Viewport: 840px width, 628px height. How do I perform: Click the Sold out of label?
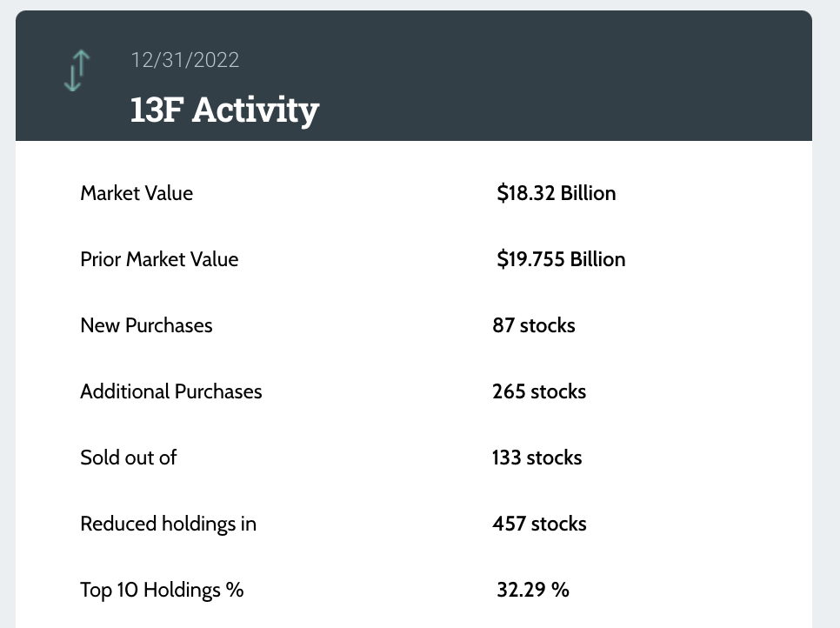129,458
